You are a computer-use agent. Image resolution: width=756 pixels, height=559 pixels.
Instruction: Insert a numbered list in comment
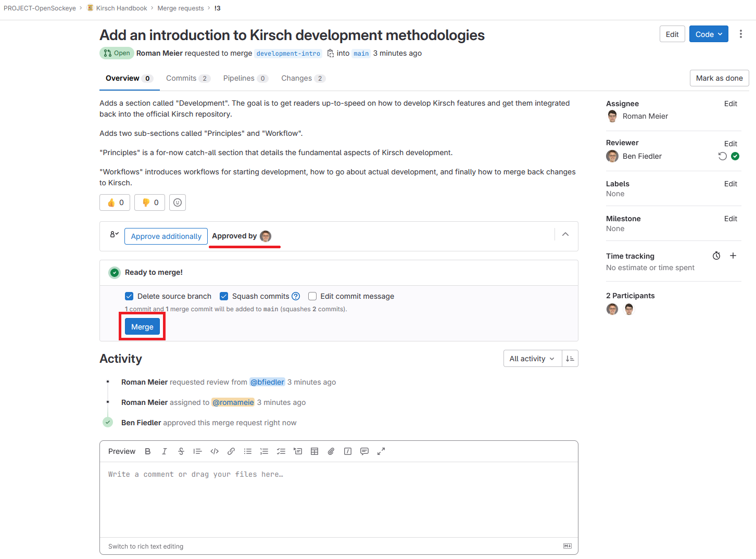[x=264, y=451]
